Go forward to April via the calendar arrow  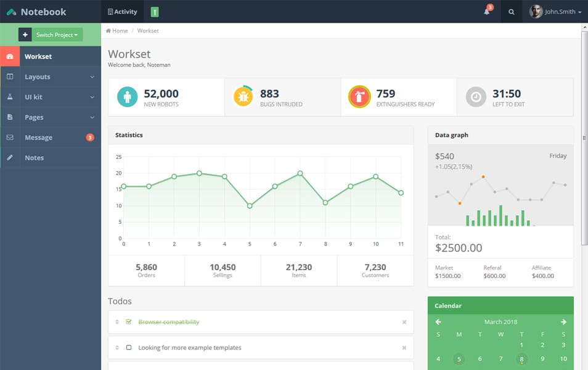(563, 321)
